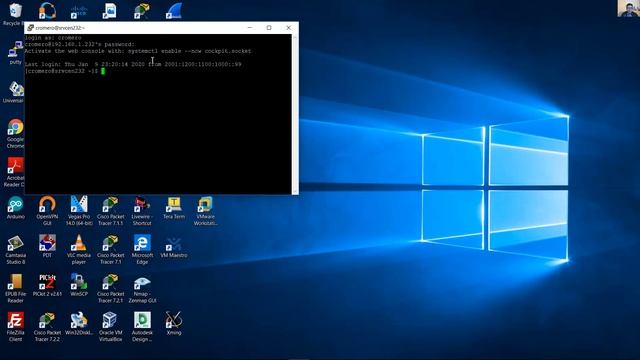Select Cisco Packet Tracer 7.1 icon

111,249
